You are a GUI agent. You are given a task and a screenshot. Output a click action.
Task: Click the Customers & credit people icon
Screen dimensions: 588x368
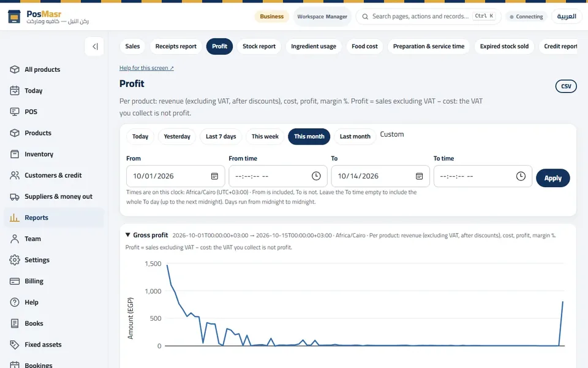point(15,175)
